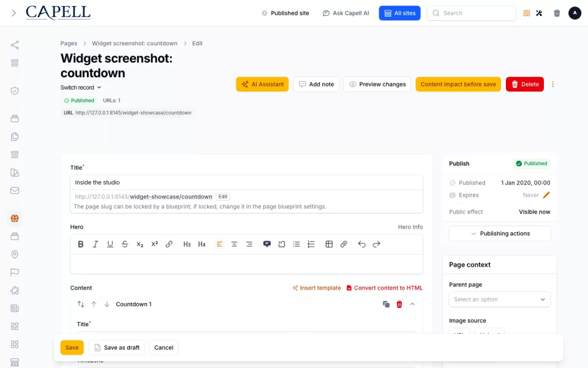Image resolution: width=588 pixels, height=368 pixels.
Task: Click the Save button
Action: coord(72,347)
